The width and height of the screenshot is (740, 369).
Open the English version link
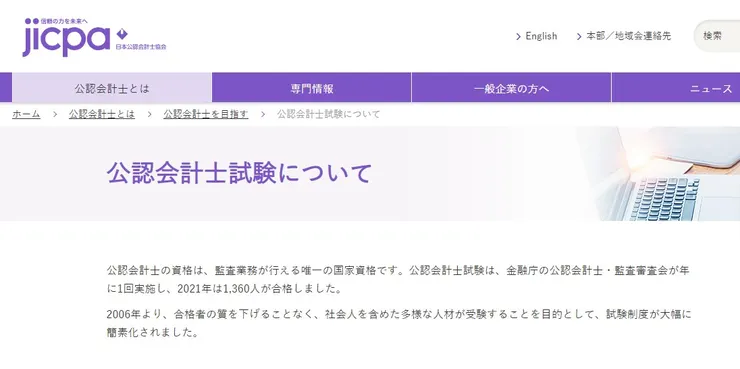click(x=541, y=36)
